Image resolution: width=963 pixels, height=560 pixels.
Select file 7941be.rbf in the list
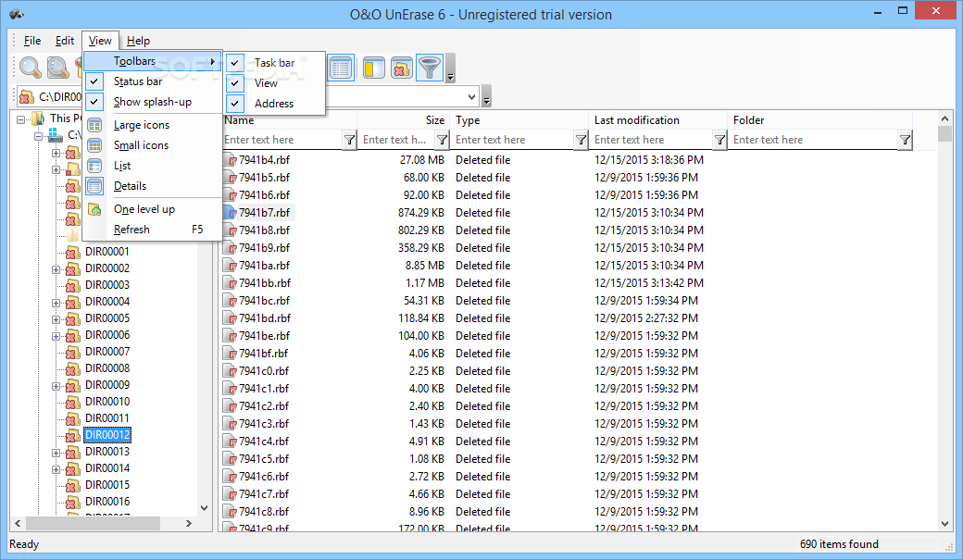tap(264, 337)
